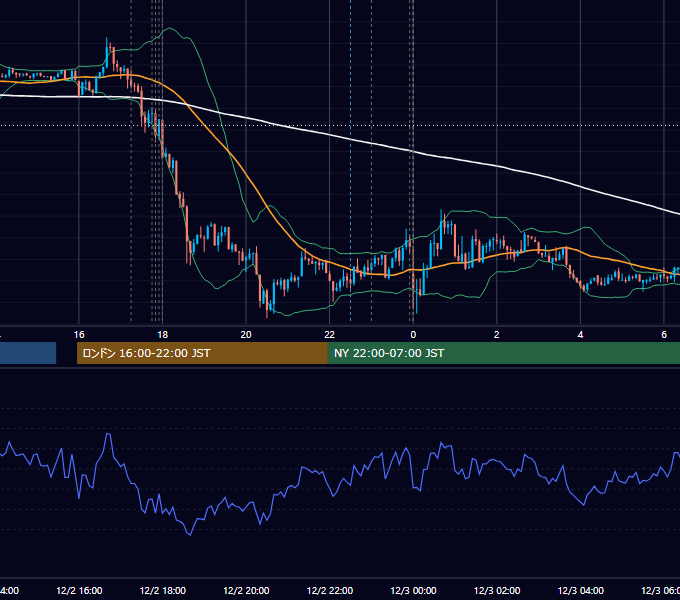Click the 12/3 02:00 time label
This screenshot has height=600, width=680.
coord(497,590)
